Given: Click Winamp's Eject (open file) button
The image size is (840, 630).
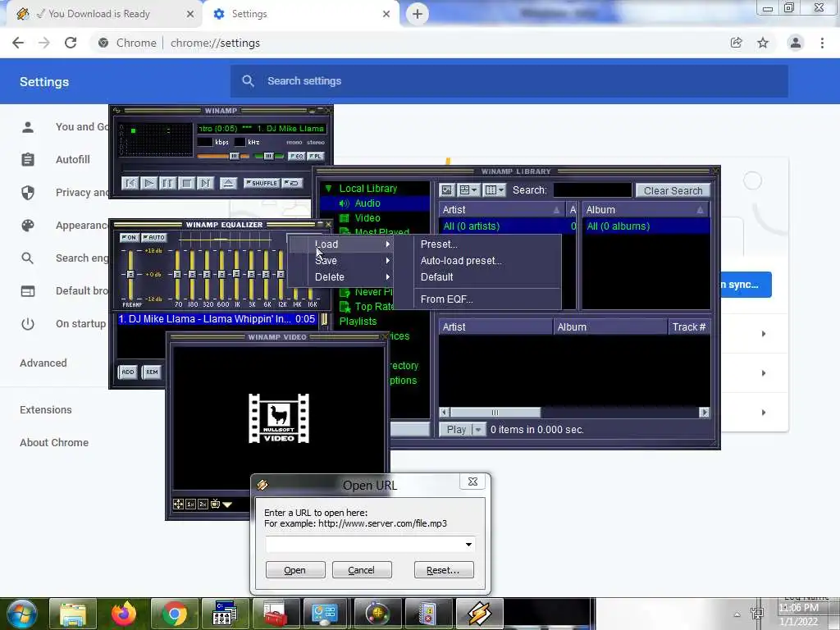Looking at the screenshot, I should (228, 183).
